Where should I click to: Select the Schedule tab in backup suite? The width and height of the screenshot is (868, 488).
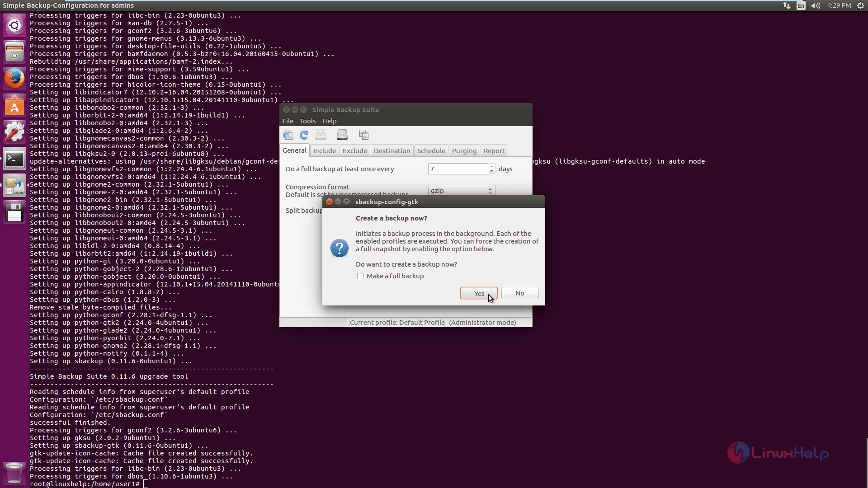coord(431,150)
